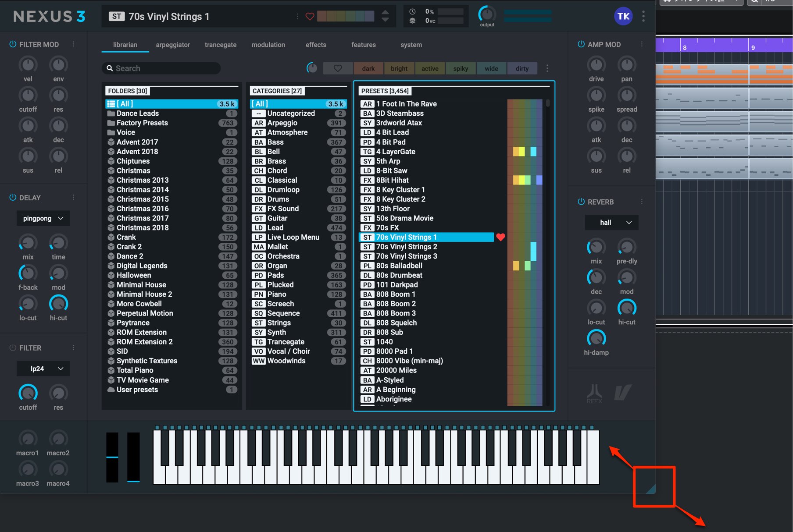
Task: Click the search magnifier icon
Action: tap(110, 68)
